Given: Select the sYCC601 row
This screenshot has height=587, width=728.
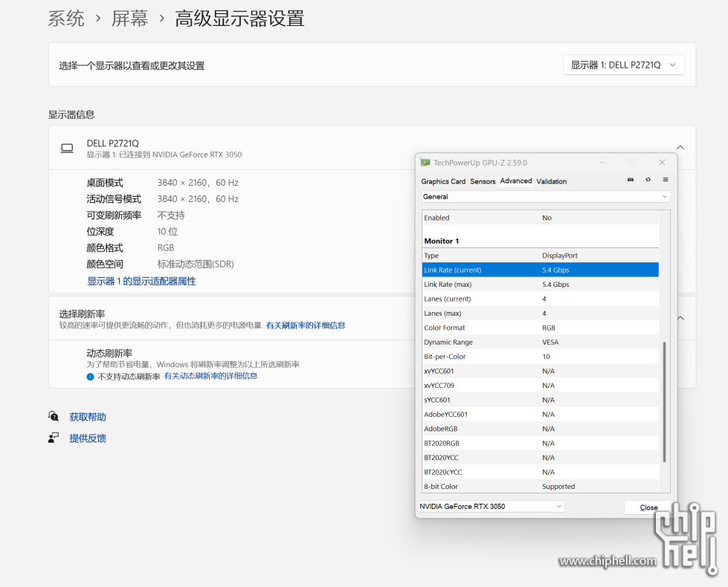Looking at the screenshot, I should coord(541,400).
